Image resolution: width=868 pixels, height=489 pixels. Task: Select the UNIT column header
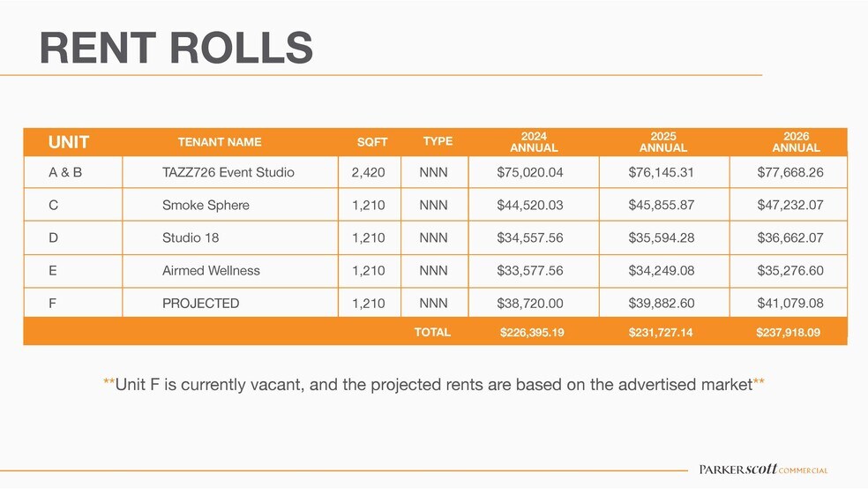(69, 142)
